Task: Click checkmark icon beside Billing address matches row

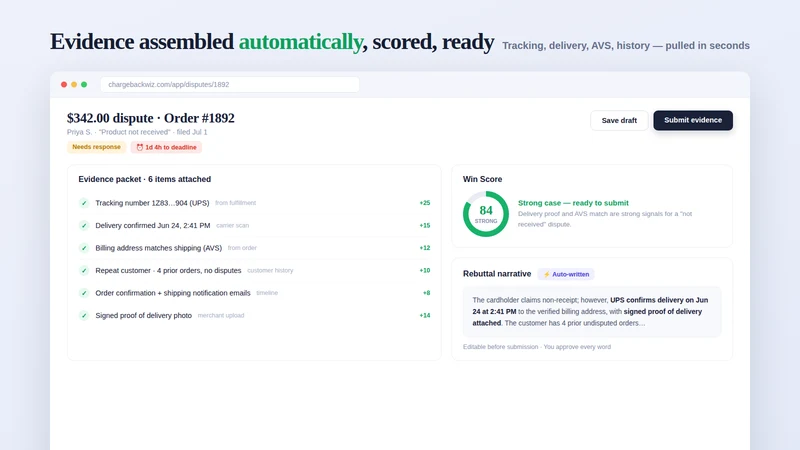Action: (x=84, y=248)
